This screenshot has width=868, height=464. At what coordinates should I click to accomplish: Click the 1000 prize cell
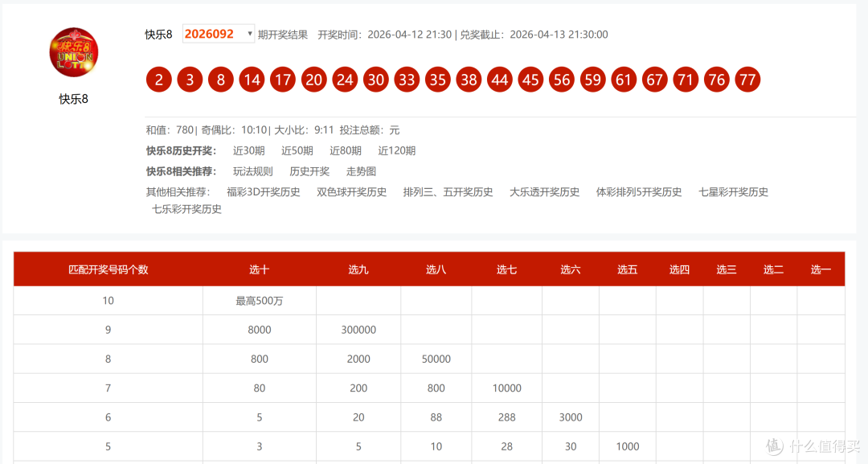click(x=627, y=446)
